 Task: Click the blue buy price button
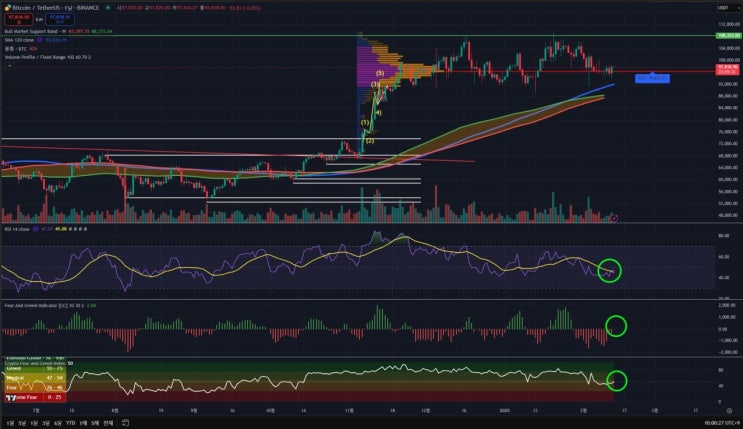pos(60,19)
